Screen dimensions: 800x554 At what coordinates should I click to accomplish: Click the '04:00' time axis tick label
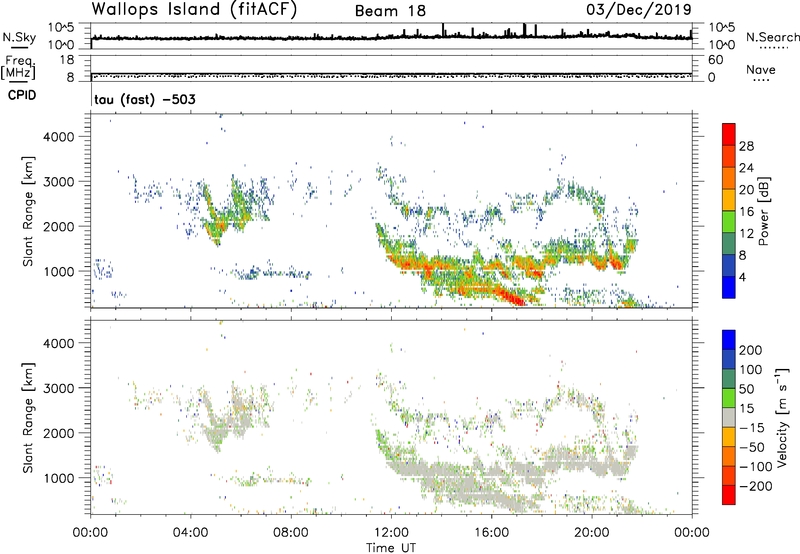tap(190, 533)
